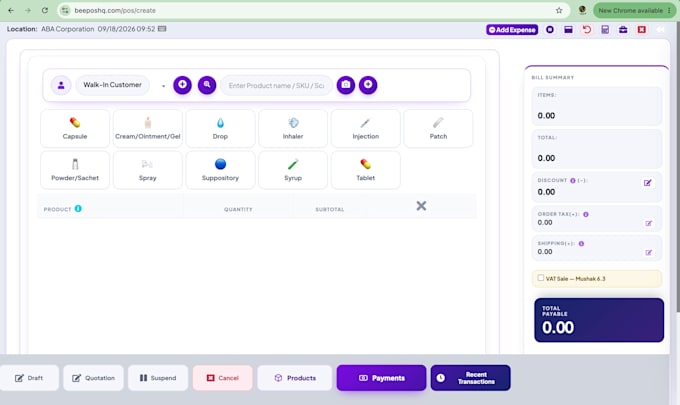Screen dimensions: 680x405
Task: Reload the page with browser refresh icon
Action: point(45,10)
